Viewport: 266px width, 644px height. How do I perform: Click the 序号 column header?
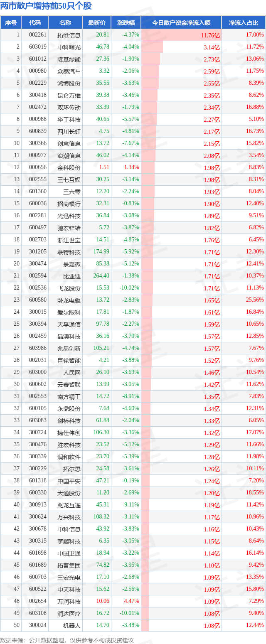11,23
